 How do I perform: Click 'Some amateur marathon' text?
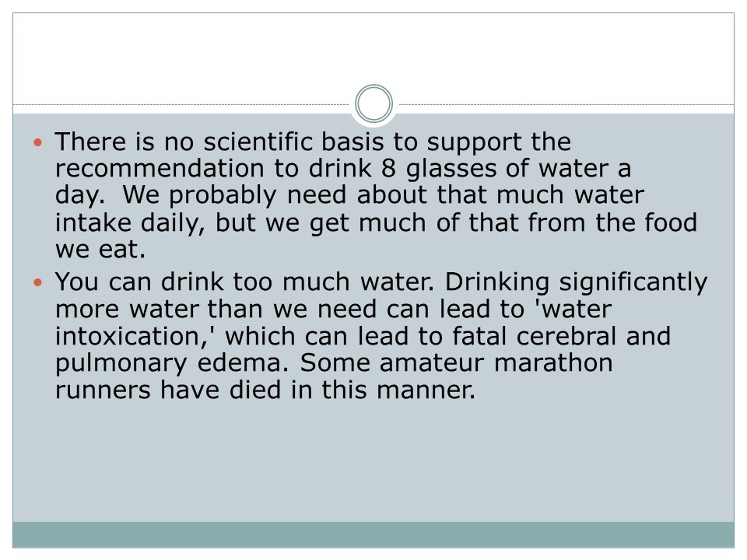[457, 363]
